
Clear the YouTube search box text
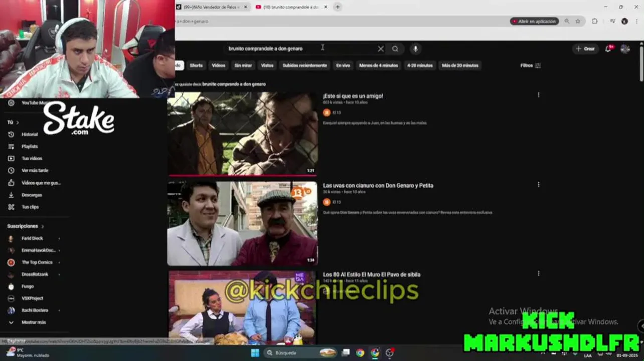(381, 49)
